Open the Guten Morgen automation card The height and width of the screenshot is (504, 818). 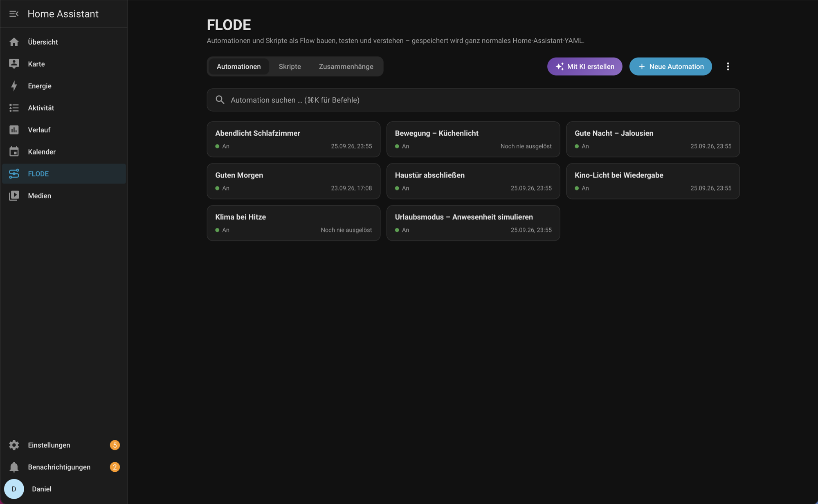(x=294, y=181)
